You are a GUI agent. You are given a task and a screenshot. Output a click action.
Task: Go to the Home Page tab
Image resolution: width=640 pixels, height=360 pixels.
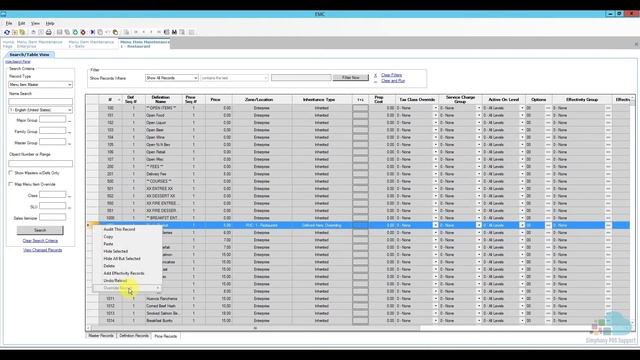click(x=8, y=44)
